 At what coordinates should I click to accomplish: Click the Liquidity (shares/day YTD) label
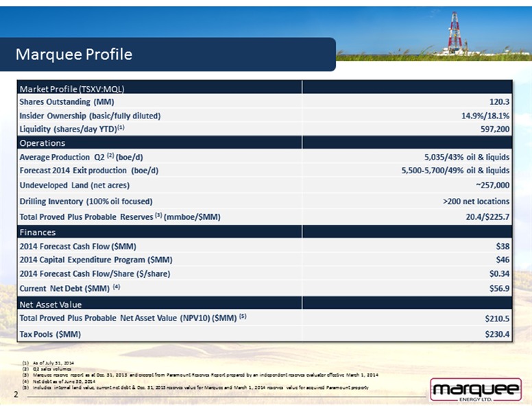(x=72, y=129)
